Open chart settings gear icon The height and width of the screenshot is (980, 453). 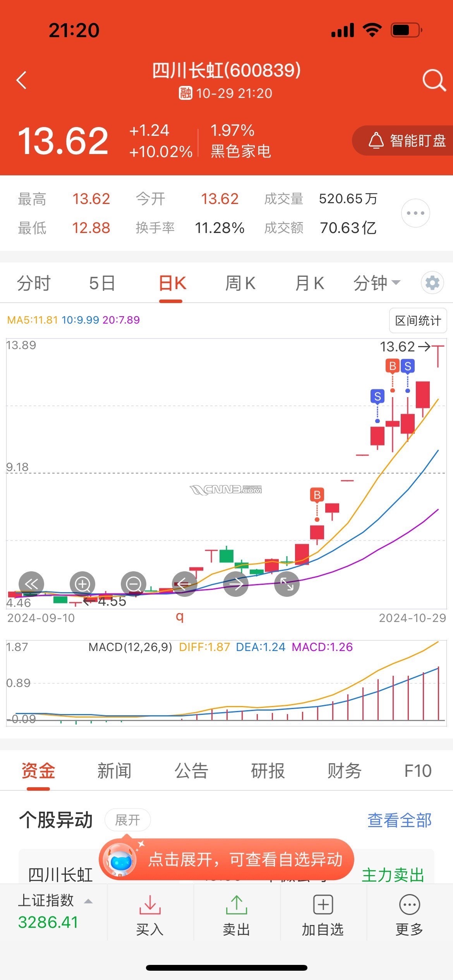click(x=432, y=283)
